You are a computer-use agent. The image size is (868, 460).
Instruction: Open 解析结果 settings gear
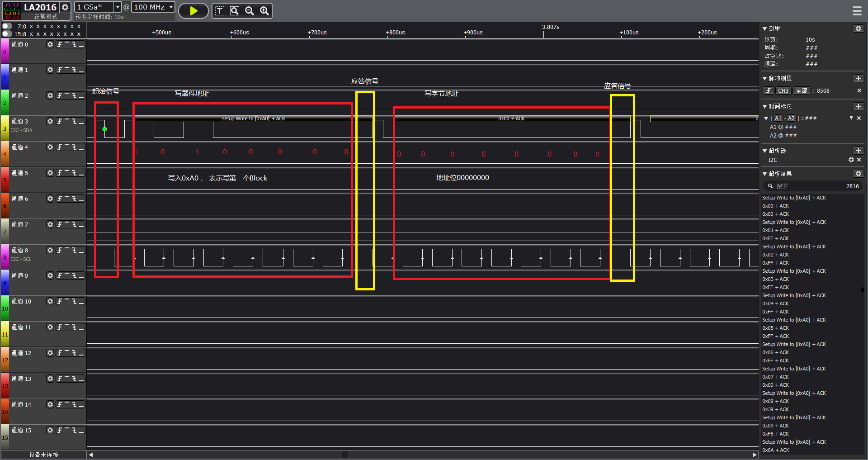(859, 174)
